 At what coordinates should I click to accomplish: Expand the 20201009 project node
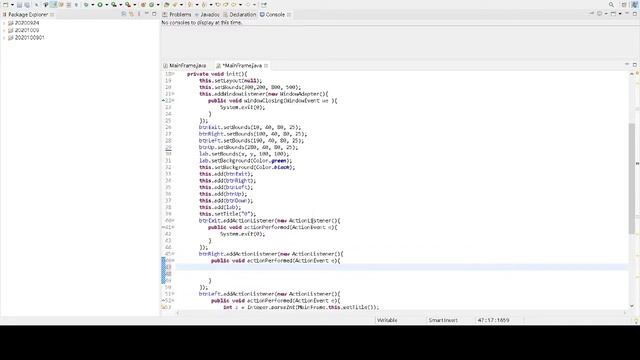(4, 30)
